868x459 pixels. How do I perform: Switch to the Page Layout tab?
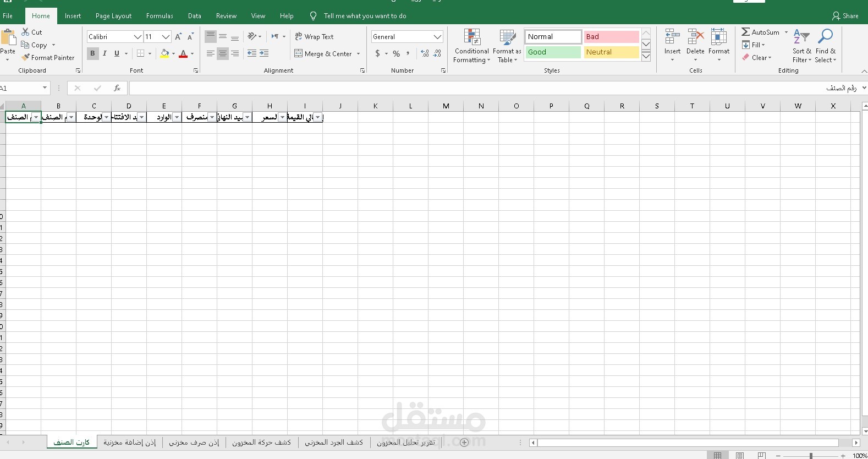[x=113, y=16]
